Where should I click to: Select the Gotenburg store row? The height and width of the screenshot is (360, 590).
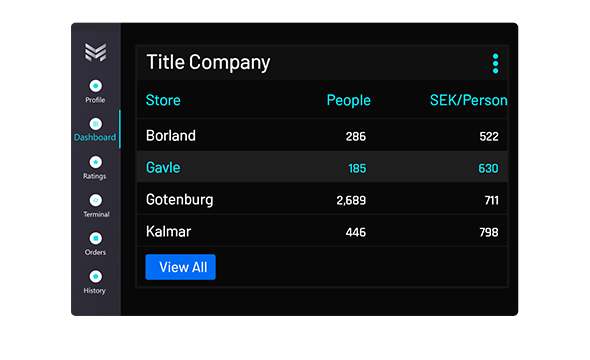click(322, 199)
